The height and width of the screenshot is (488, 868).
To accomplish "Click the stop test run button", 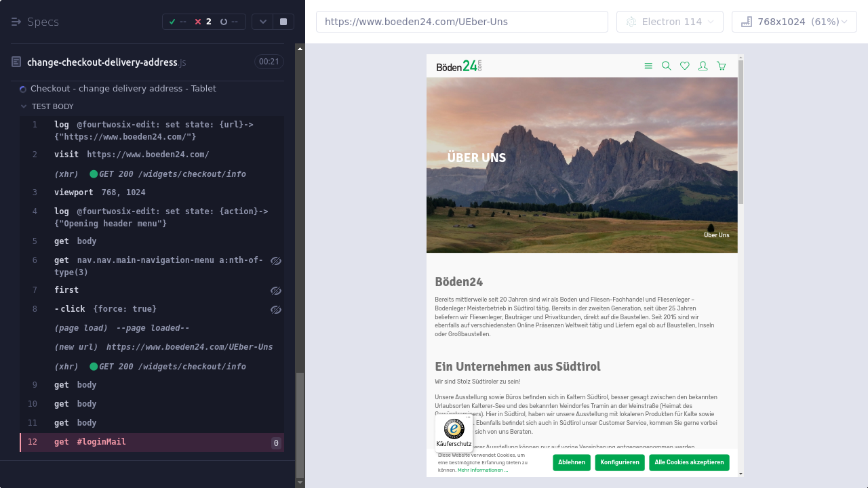I will pos(283,22).
